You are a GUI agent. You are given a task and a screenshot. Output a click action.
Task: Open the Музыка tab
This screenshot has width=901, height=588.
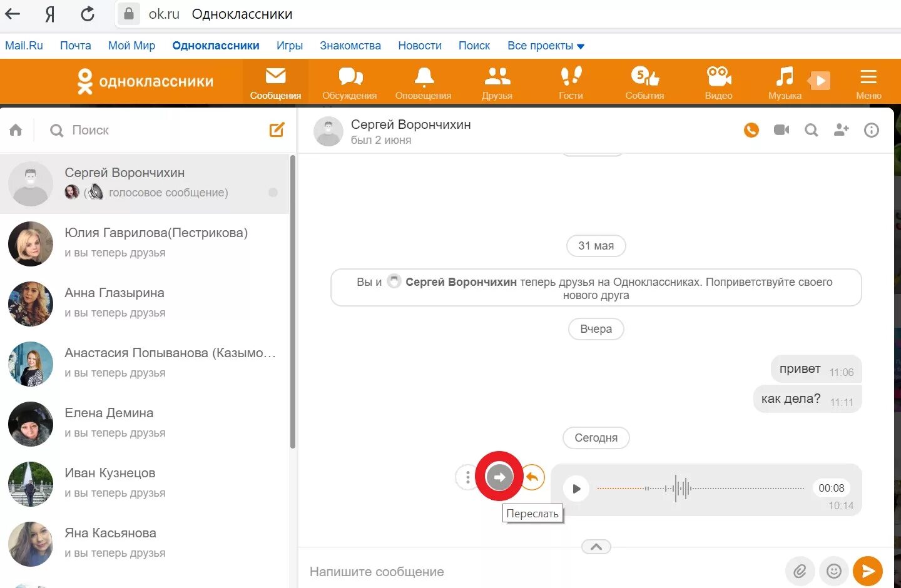point(785,82)
